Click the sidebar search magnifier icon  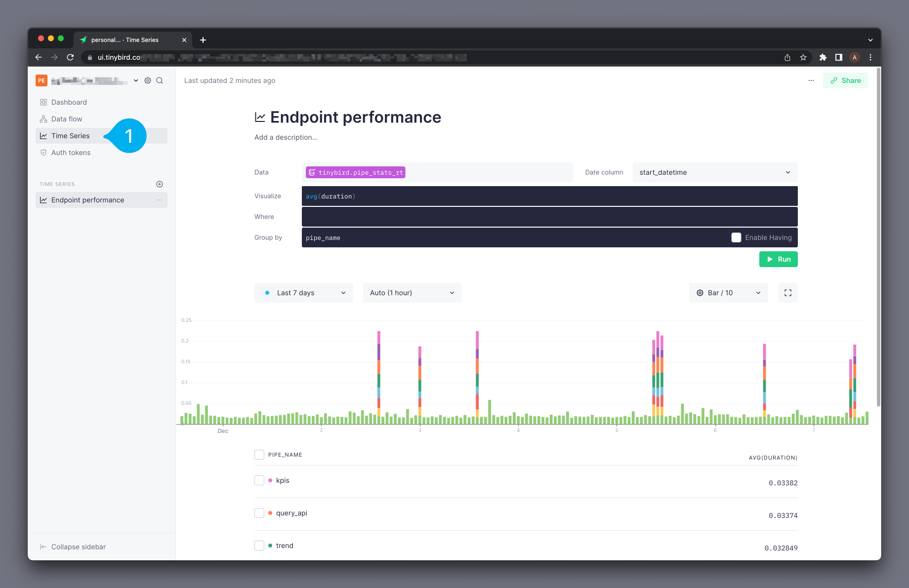click(160, 80)
